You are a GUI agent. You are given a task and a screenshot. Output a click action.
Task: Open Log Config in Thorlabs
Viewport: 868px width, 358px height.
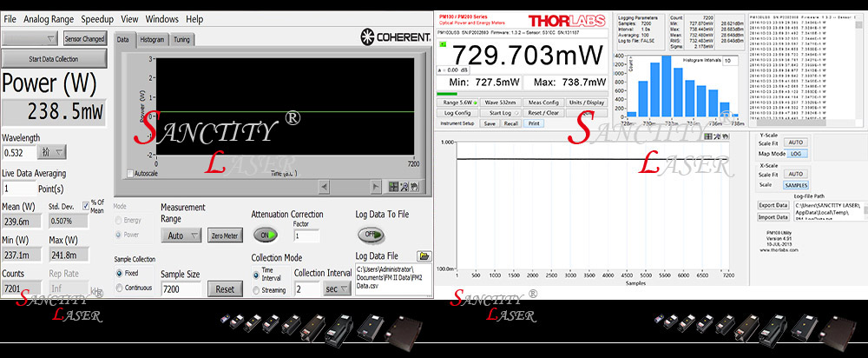tap(457, 112)
